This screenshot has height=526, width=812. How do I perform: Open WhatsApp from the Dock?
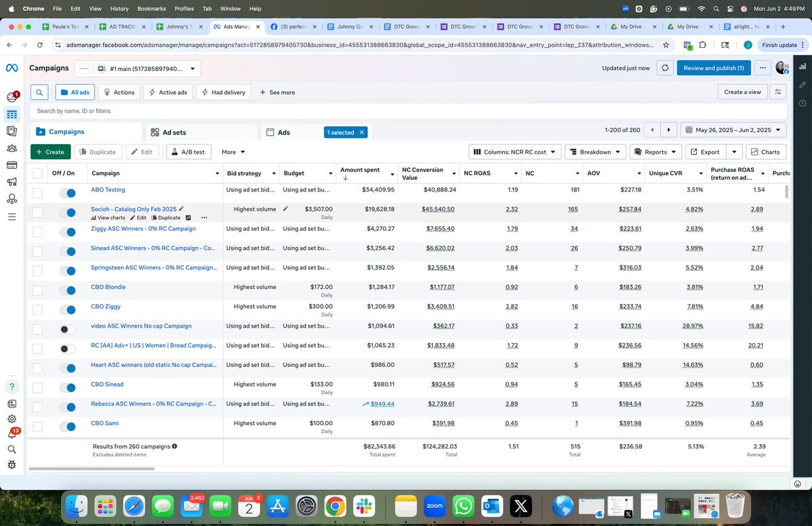point(463,506)
